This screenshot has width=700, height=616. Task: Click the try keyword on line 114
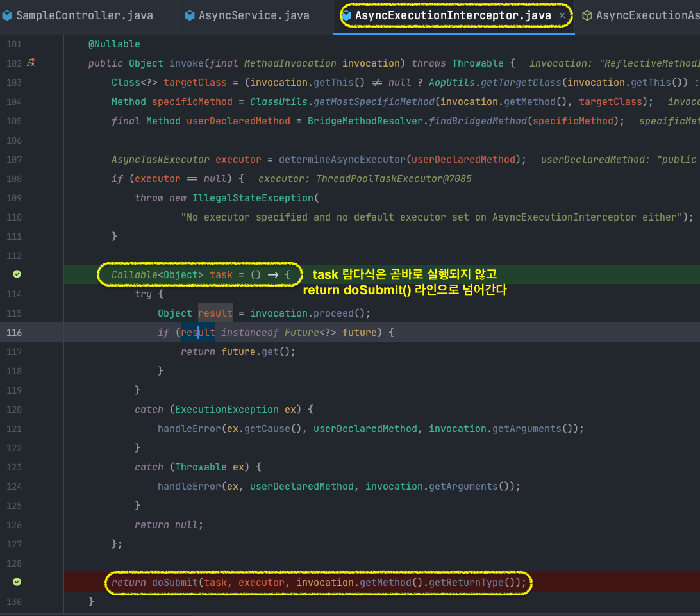click(144, 294)
